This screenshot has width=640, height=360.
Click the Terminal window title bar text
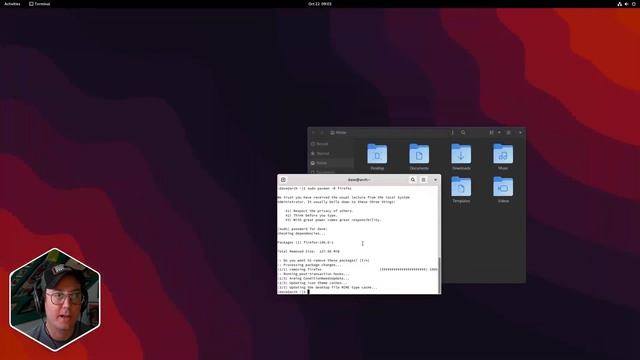(x=359, y=180)
